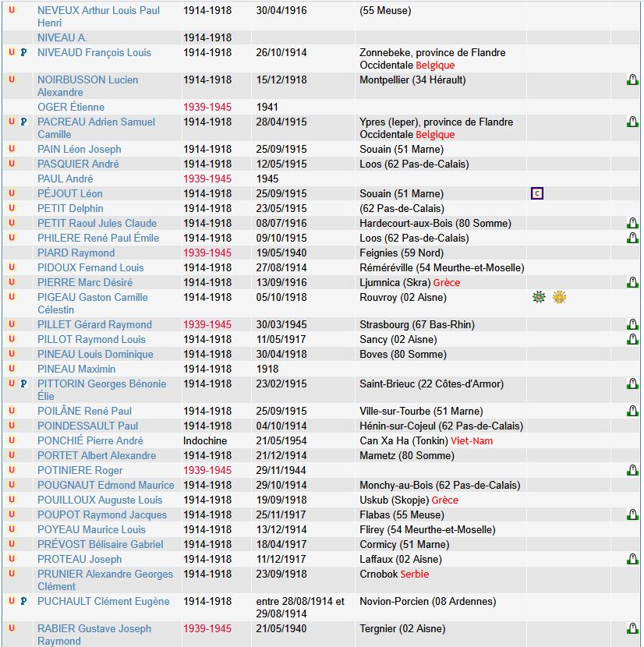644x647 pixels.
Task: Click the blue P icon beside PUCHAULT Clément
Action: (23, 602)
